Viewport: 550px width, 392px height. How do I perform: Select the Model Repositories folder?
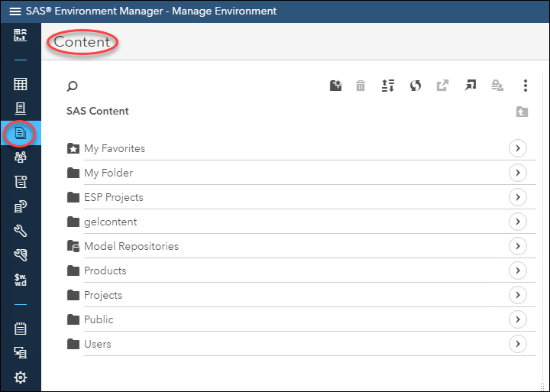tap(301, 246)
